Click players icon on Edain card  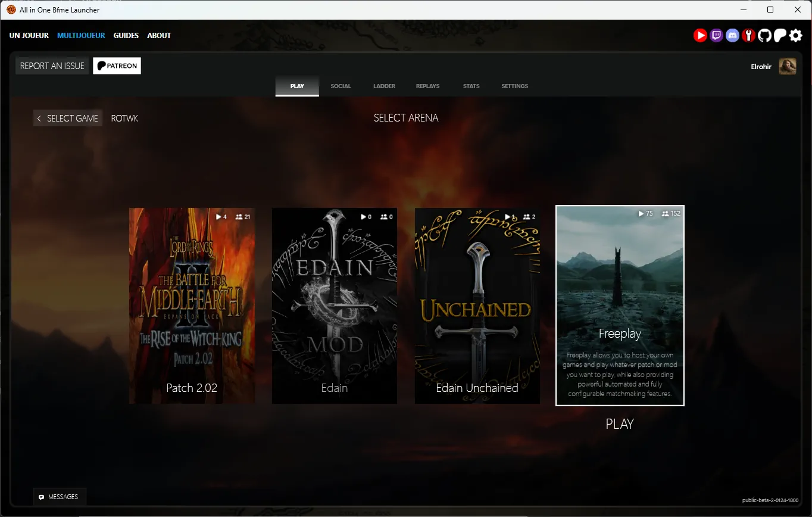click(x=383, y=217)
